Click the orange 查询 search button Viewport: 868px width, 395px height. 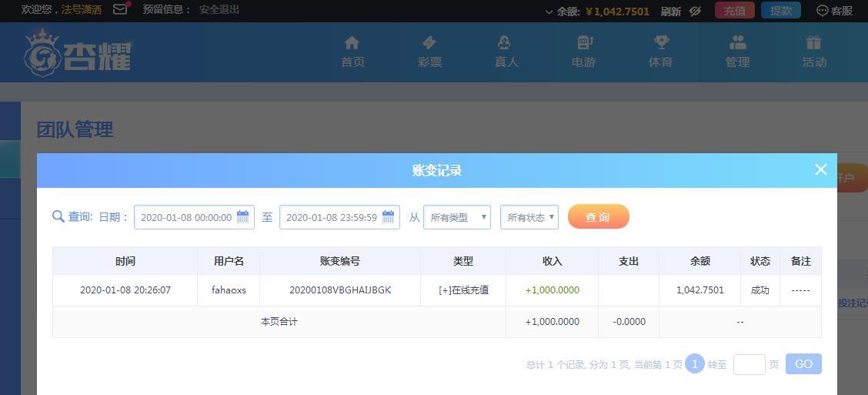599,216
